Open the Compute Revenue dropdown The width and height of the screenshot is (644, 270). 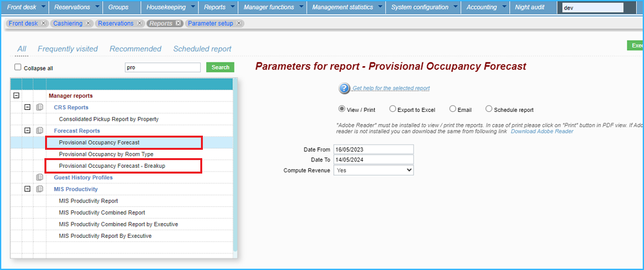374,170
